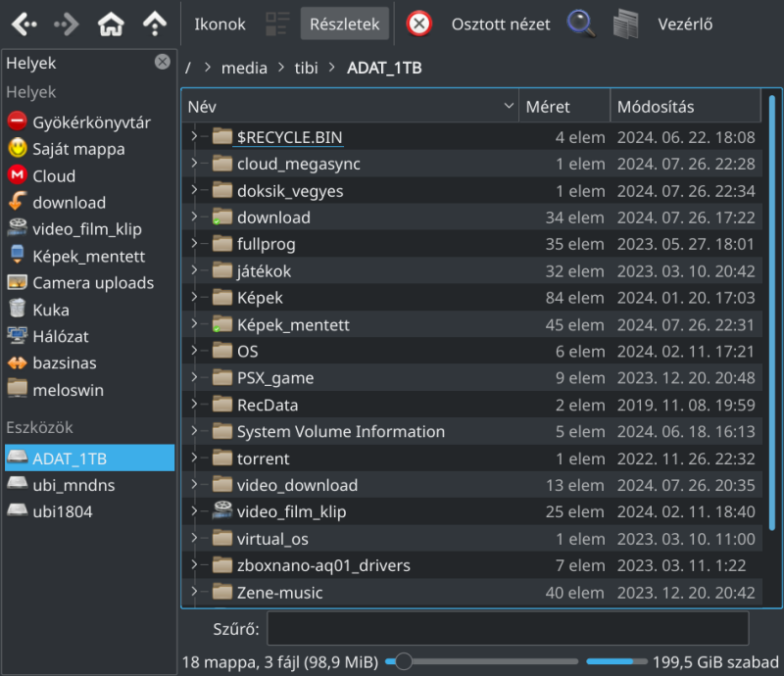This screenshot has width=784, height=676.
Task: Open the video_film_klip place in the sidebar
Action: 90,229
